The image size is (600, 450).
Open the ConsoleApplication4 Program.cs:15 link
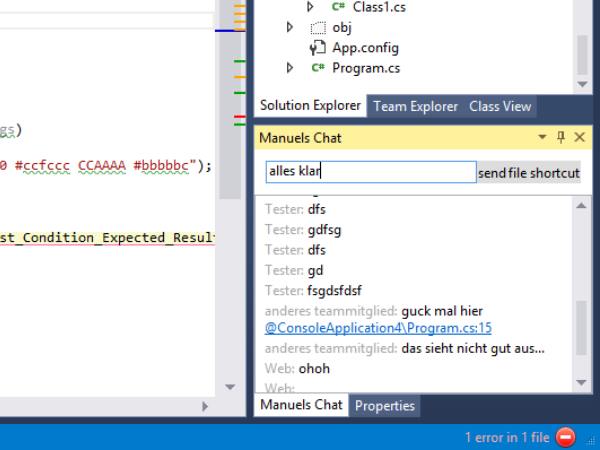click(378, 327)
